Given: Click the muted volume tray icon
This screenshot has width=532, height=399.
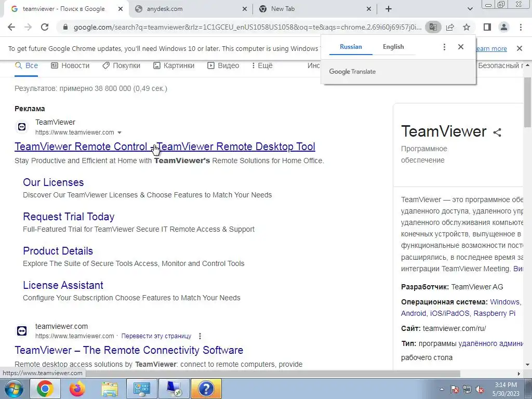Looking at the screenshot, I should click(480, 389).
